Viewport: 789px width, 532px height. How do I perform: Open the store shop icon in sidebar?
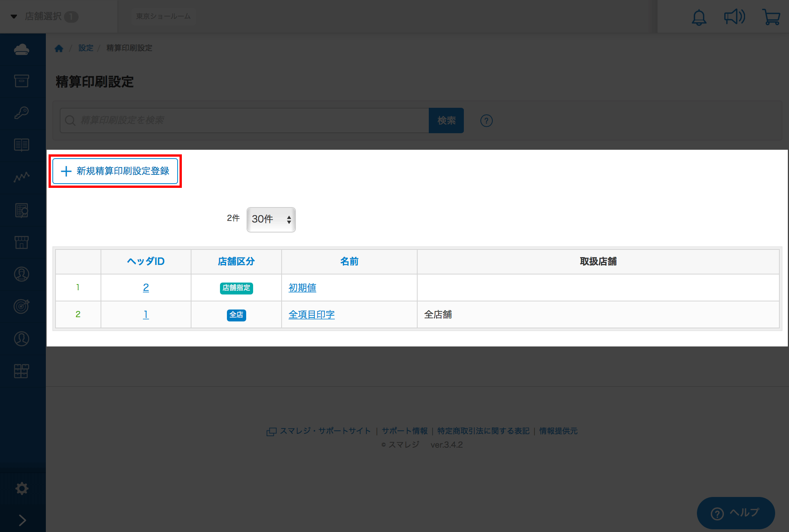[x=22, y=242]
